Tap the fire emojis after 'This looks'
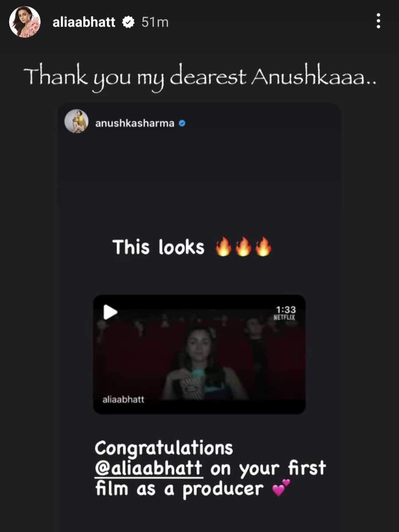Viewport: 399px width, 532px height. [x=243, y=247]
